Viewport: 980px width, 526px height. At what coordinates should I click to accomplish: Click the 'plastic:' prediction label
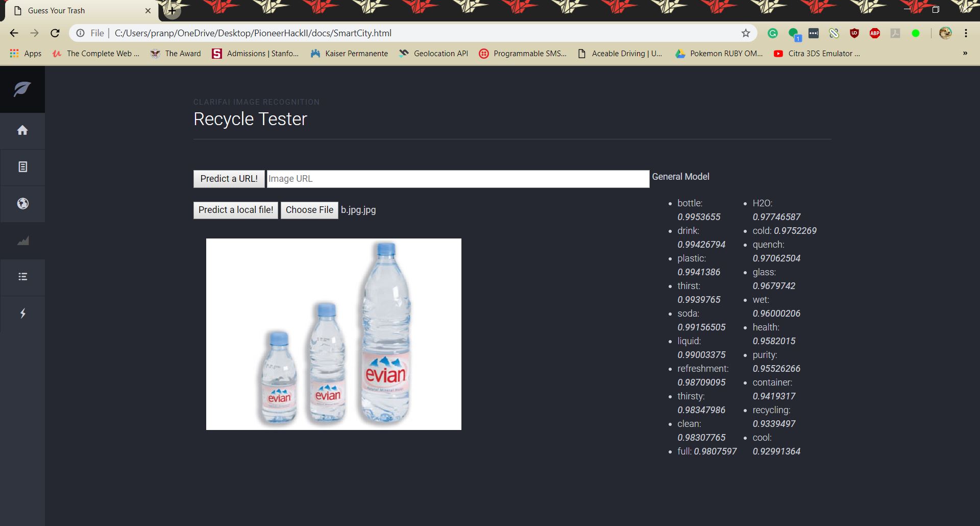pos(692,258)
